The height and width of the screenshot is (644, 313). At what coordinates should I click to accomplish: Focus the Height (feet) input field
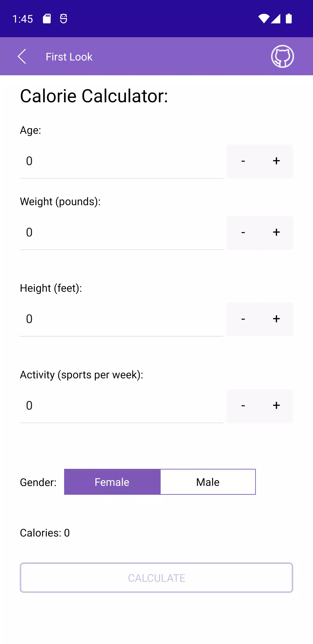[x=122, y=319]
